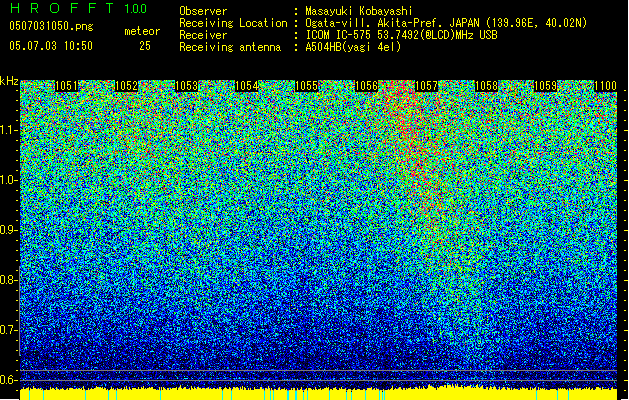Click the ICOM IC-575 receiver text
629x400 pixels.
click(x=401, y=35)
